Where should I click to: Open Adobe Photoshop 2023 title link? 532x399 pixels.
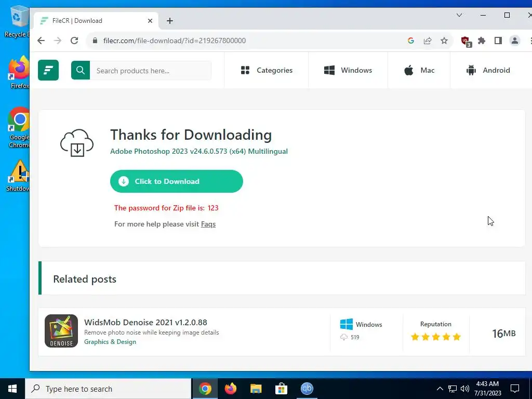199,151
